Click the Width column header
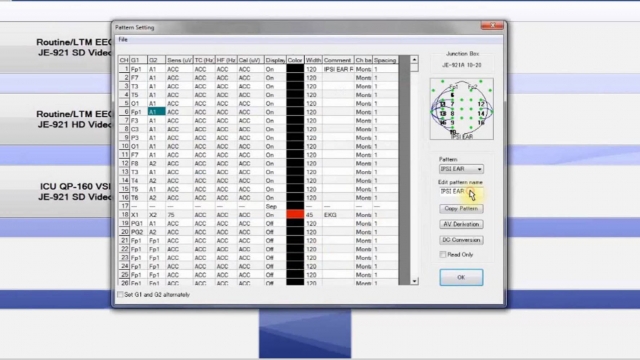Image resolution: width=640 pixels, height=360 pixels. pyautogui.click(x=313, y=60)
